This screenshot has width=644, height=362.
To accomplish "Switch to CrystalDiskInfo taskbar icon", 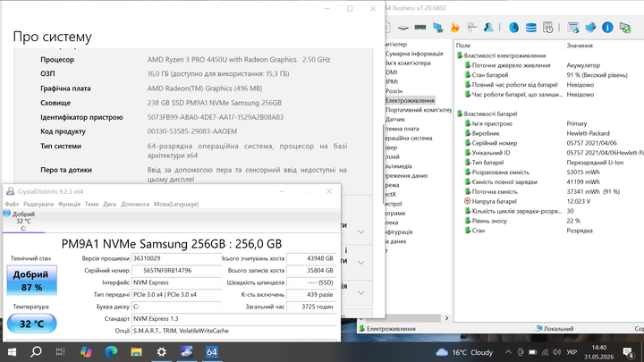I will 186,352.
